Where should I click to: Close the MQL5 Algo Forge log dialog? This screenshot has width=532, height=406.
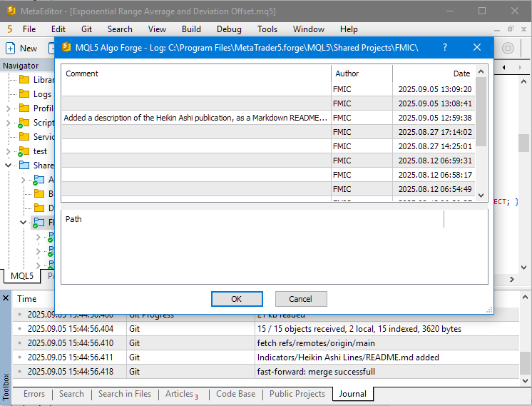476,47
